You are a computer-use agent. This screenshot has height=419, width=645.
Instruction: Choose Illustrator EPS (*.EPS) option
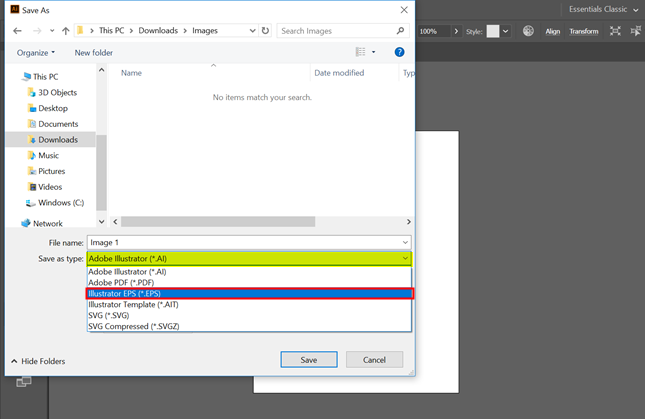click(249, 294)
